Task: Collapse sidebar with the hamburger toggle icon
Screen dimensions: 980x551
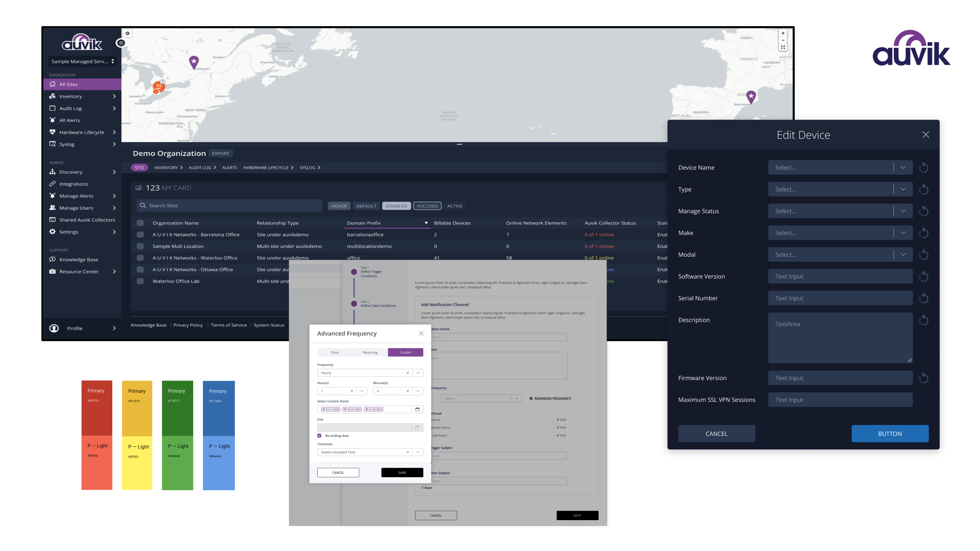Action: 121,43
